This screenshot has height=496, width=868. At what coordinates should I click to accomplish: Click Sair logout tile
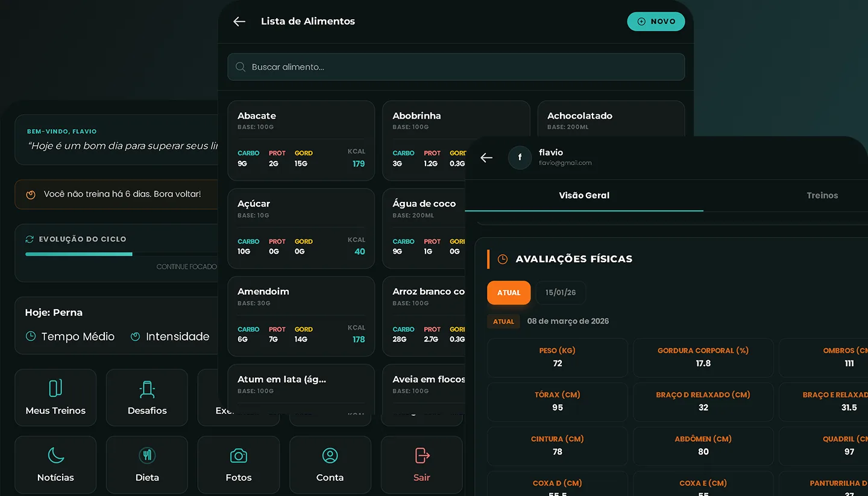pyautogui.click(x=421, y=465)
